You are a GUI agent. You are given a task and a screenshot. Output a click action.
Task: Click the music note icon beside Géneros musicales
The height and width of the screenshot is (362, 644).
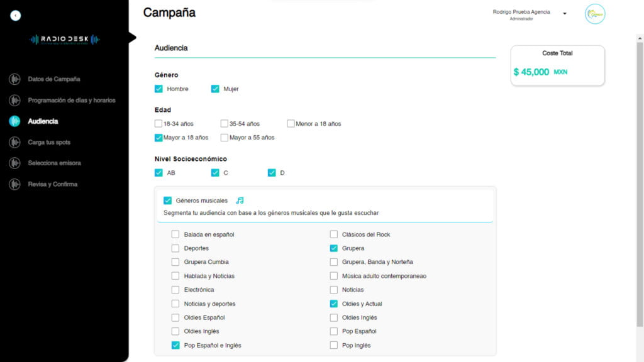[x=240, y=200]
